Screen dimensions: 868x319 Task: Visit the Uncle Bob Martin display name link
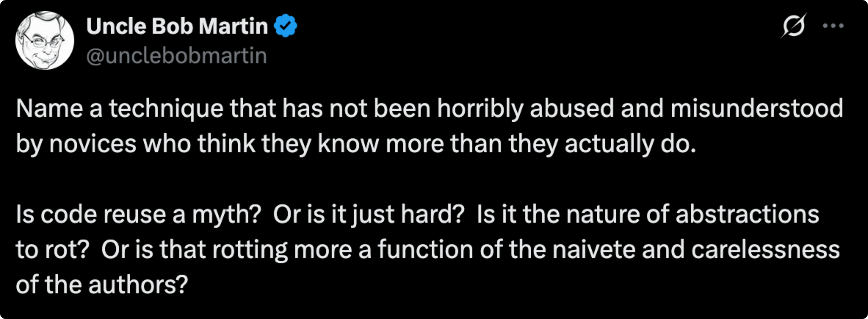[x=177, y=26]
